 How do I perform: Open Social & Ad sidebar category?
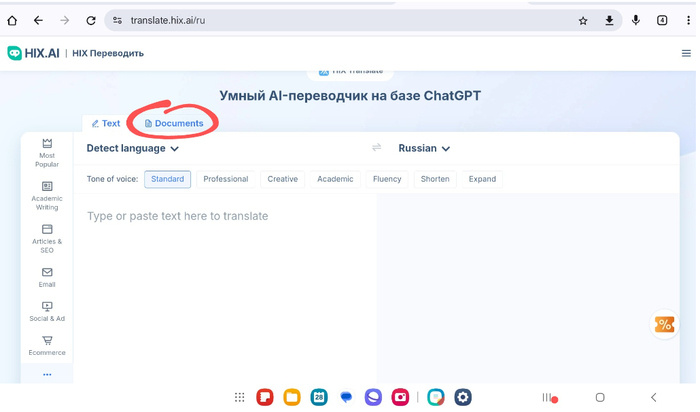coord(47,312)
